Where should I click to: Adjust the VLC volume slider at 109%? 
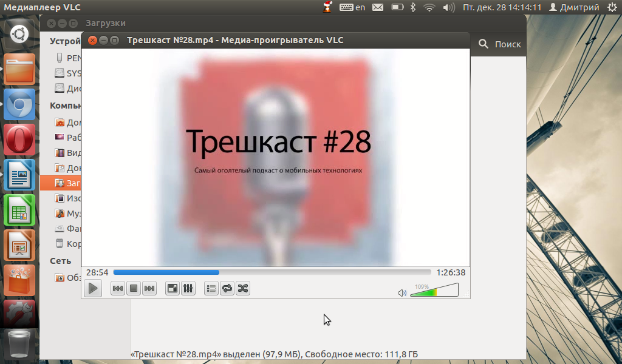coord(434,290)
